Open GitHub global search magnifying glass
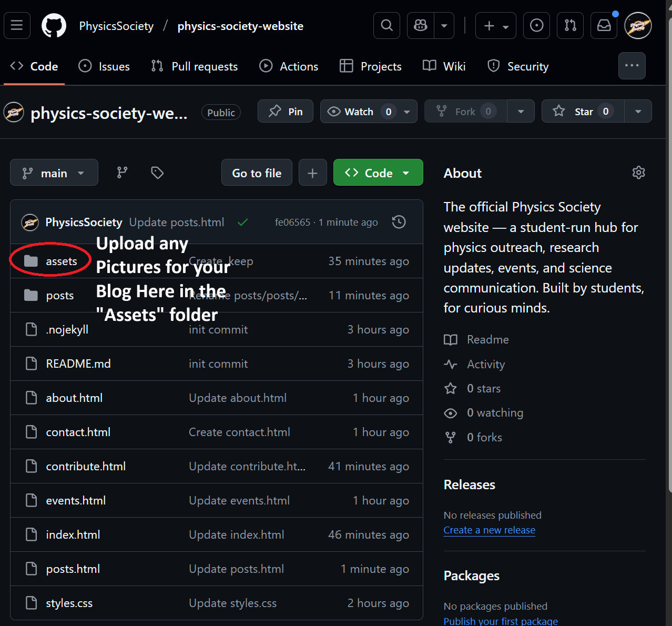This screenshot has width=672, height=626. click(x=386, y=25)
